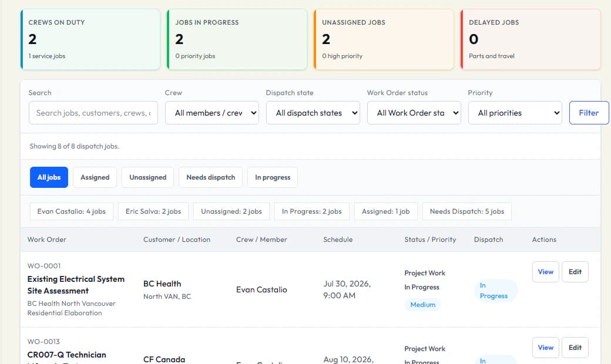Open the Crews On Duty summary card
Screen dimensions: 611x364
click(x=90, y=40)
